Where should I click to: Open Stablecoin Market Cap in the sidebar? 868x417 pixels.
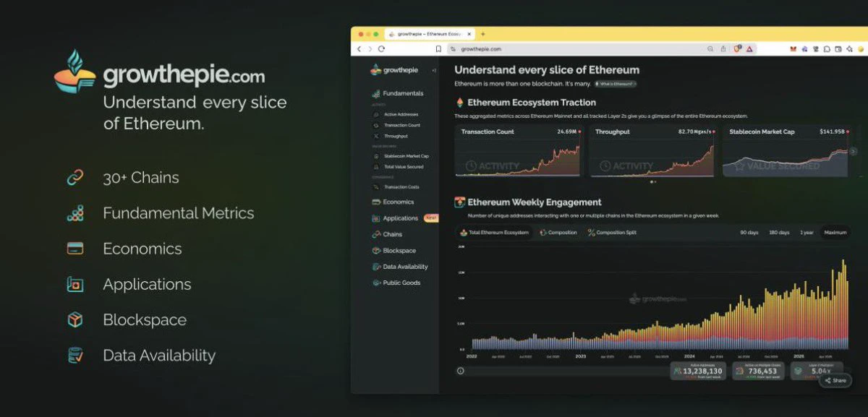(401, 156)
